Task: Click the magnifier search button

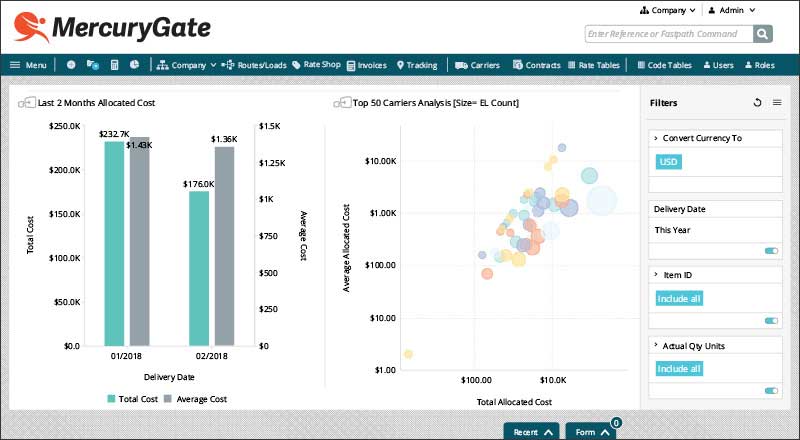Action: pos(763,34)
